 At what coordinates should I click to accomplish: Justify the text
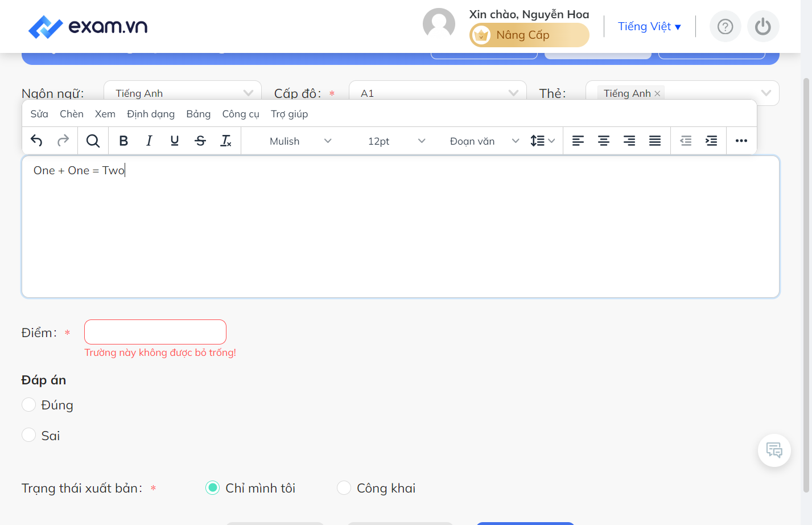pyautogui.click(x=655, y=141)
